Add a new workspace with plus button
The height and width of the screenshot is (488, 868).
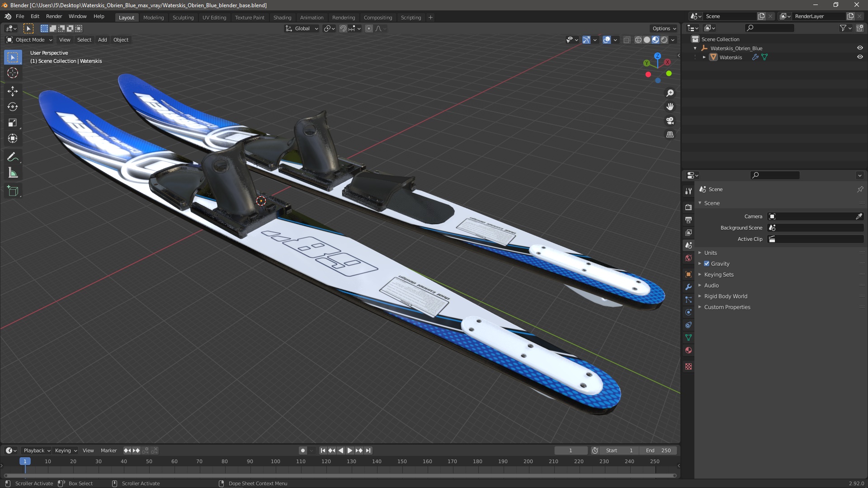(430, 18)
